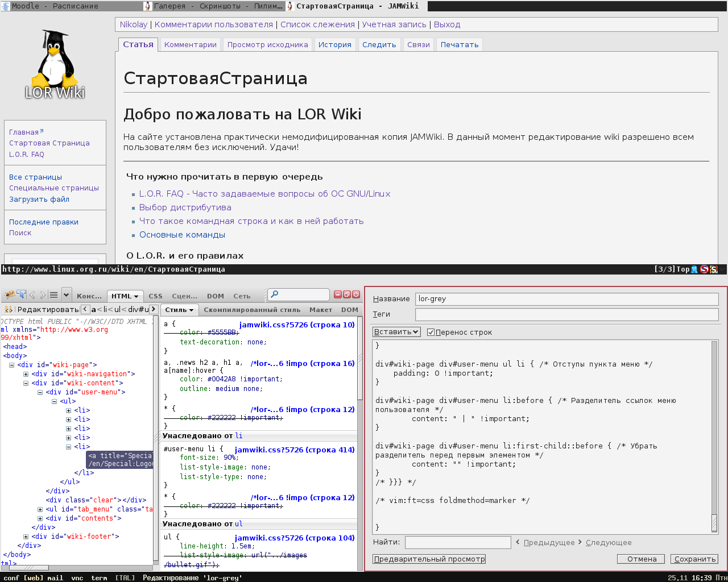Minimize the Firebug panel
The height and width of the screenshot is (582, 728).
tap(338, 294)
